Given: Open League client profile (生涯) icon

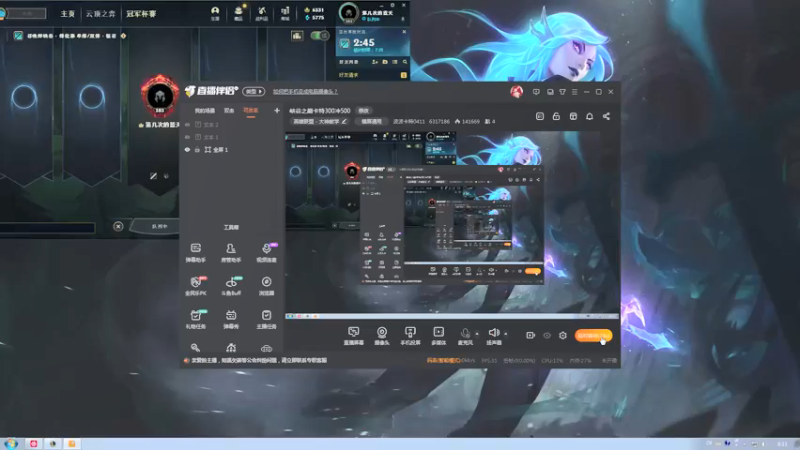Looking at the screenshot, I should [215, 13].
